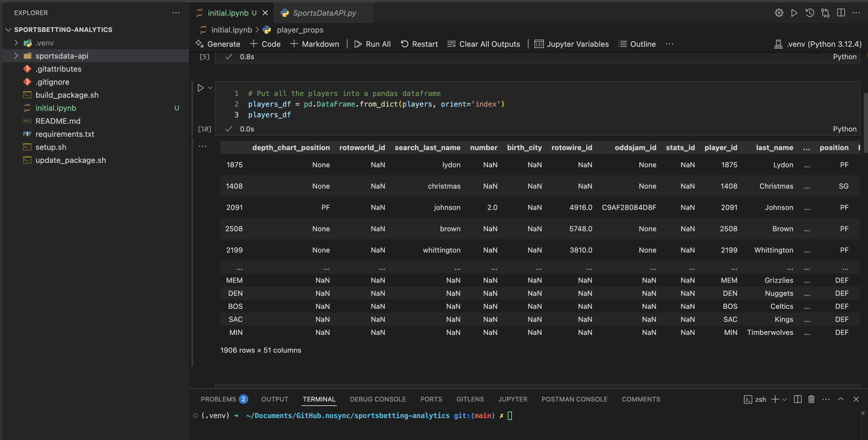Switch to TERMINAL panel tab
The height and width of the screenshot is (440, 868).
[x=319, y=399]
